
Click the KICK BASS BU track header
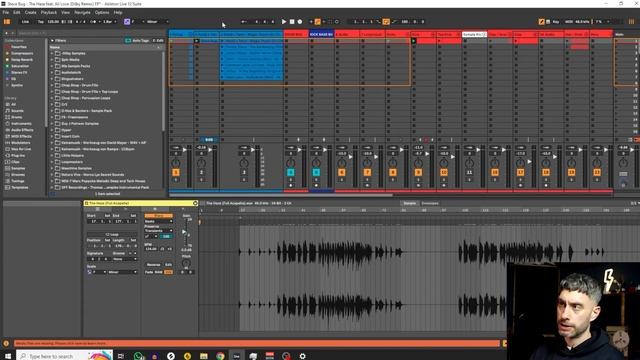click(321, 34)
